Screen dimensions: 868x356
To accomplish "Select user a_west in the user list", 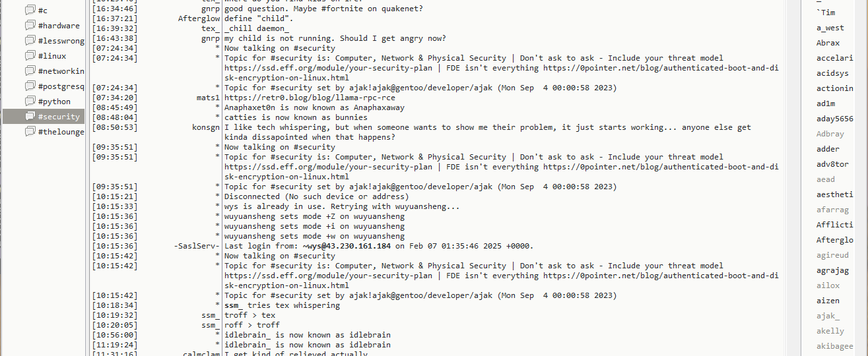I will click(830, 28).
